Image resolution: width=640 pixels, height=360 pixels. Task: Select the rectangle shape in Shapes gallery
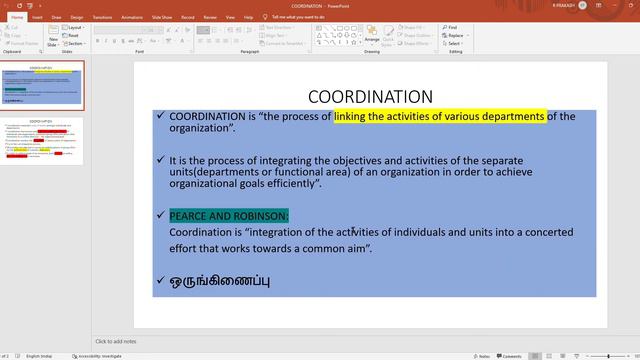point(340,28)
